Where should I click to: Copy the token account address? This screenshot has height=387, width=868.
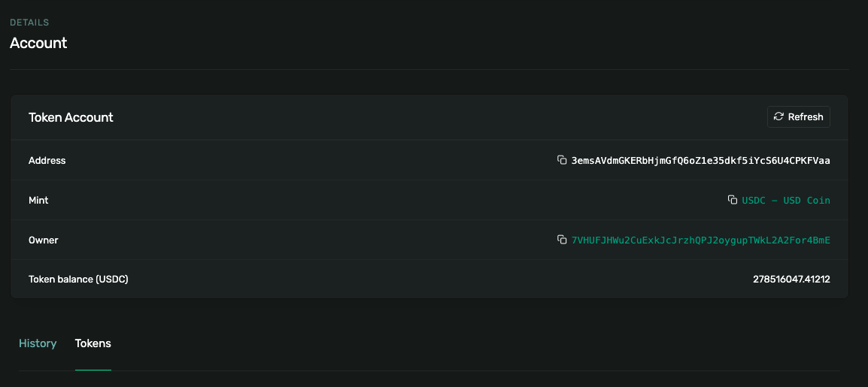(x=561, y=160)
